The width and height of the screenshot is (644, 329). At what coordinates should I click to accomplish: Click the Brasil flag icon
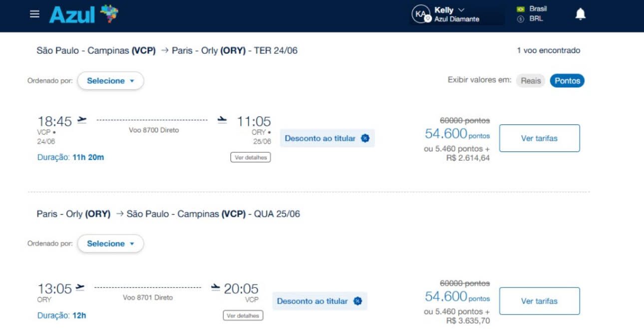click(x=521, y=9)
